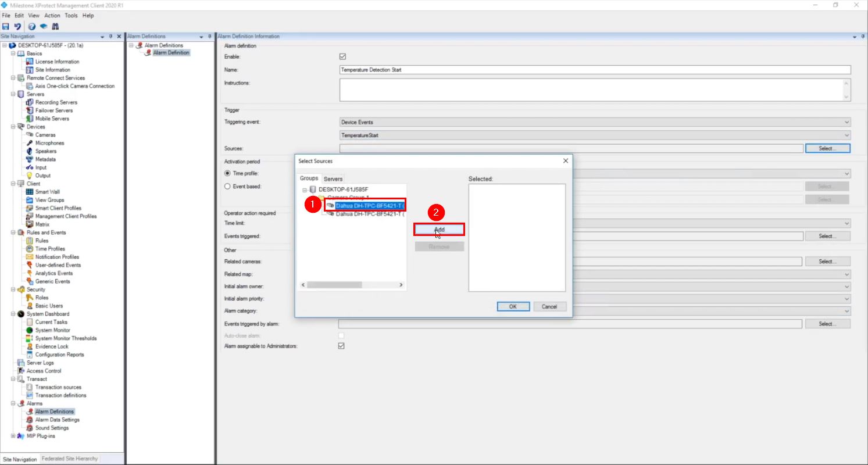Click the Undo toolbar icon
The image size is (868, 465).
tap(17, 26)
